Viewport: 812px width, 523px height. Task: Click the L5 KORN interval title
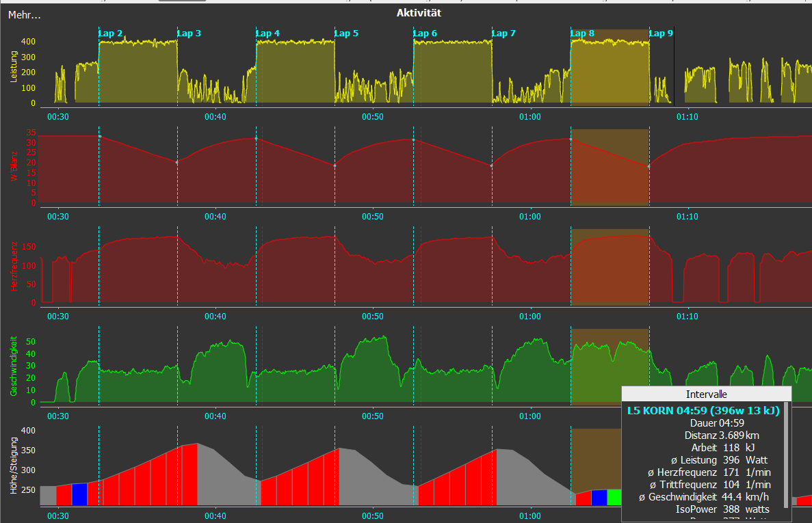coord(703,410)
